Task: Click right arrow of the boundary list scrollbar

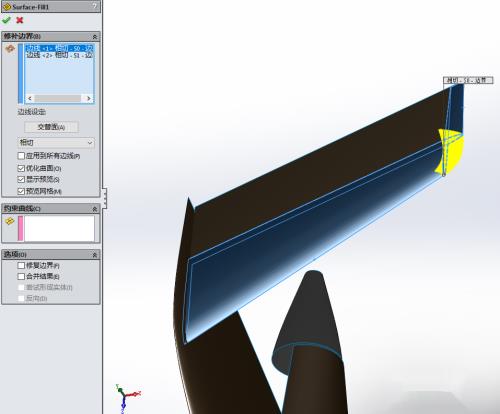Action: pos(89,98)
